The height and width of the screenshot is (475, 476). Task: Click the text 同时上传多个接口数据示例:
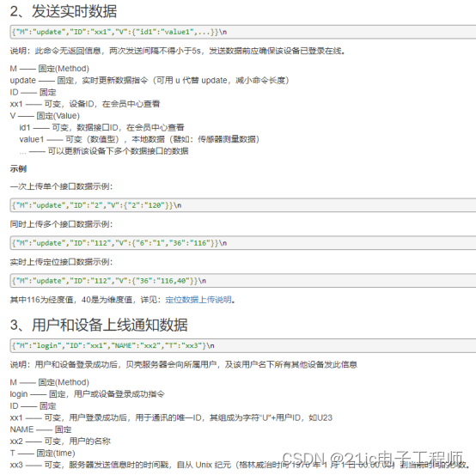pyautogui.click(x=61, y=224)
